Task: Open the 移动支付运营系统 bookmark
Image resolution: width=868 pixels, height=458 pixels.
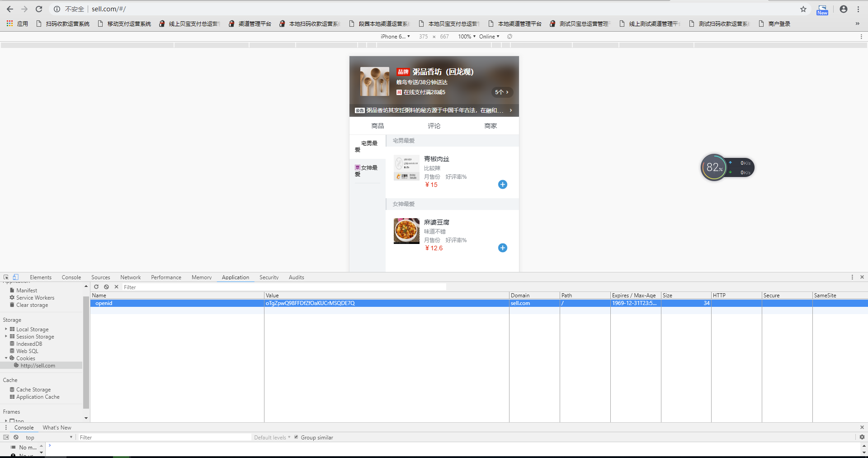Action: pyautogui.click(x=124, y=24)
